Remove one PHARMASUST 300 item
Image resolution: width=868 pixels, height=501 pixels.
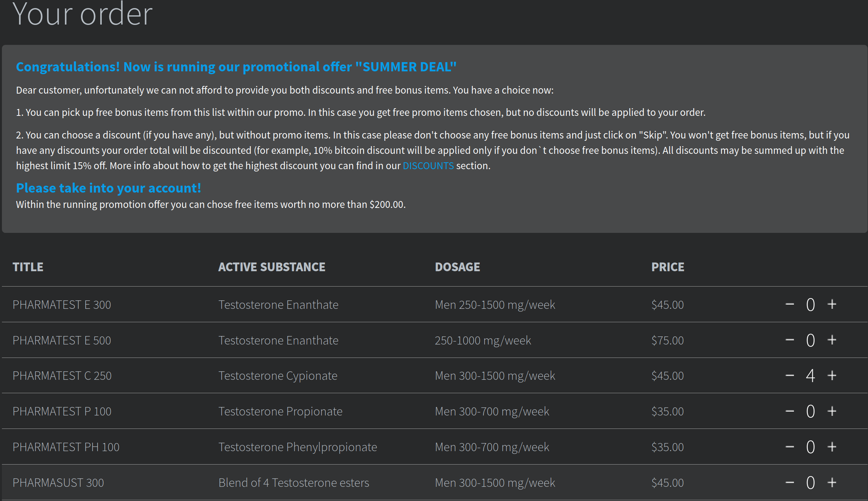coord(790,483)
